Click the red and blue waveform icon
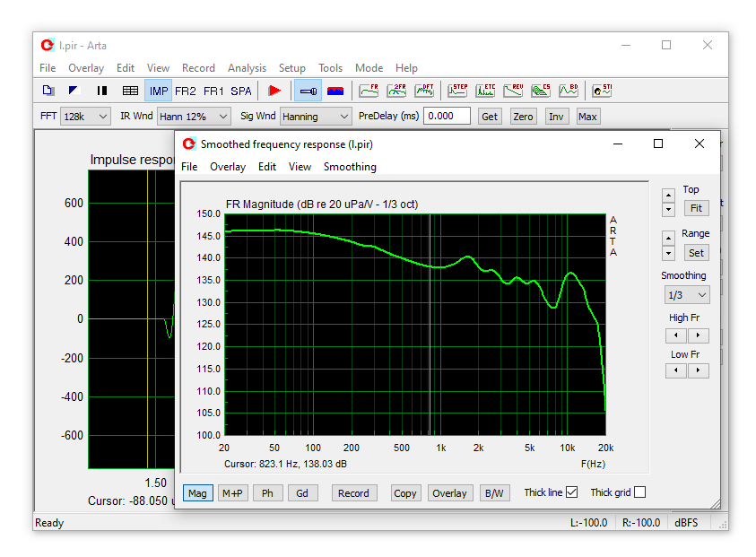756x557 pixels. 335,91
